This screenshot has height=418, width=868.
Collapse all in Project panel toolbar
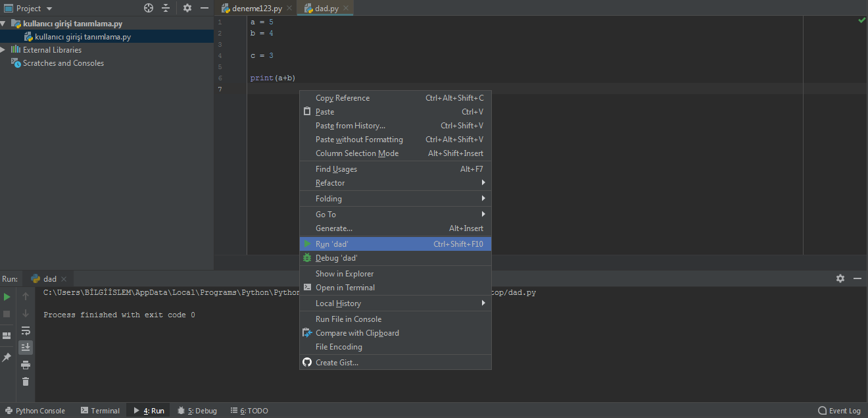[x=166, y=8]
